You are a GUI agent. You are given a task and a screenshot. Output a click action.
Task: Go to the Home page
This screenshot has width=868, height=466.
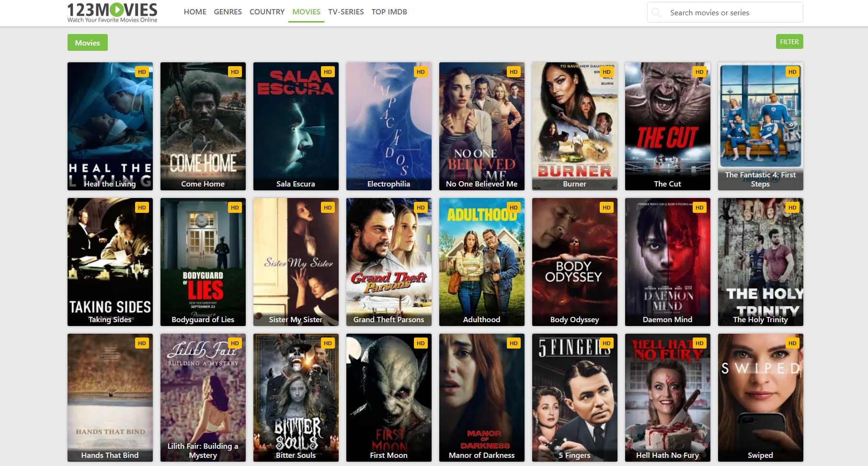pos(195,12)
